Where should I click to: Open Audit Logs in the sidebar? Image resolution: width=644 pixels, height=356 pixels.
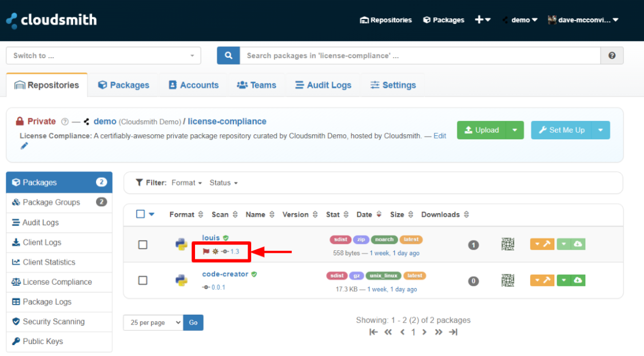coord(59,222)
